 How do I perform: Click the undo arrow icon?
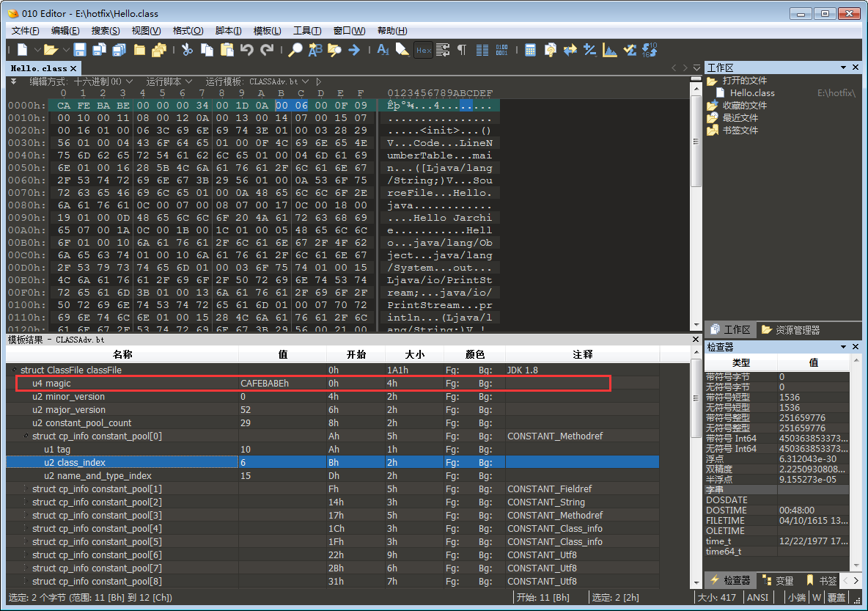[x=248, y=50]
